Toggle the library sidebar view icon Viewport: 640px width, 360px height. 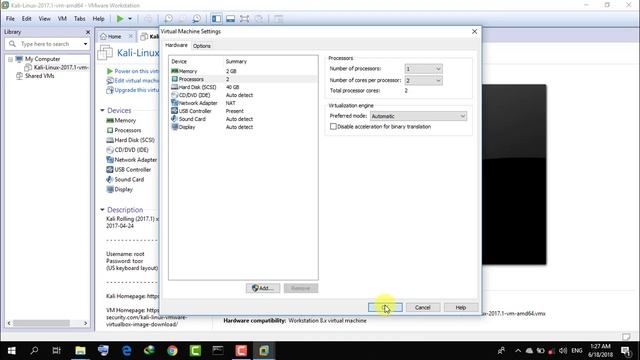click(216, 19)
